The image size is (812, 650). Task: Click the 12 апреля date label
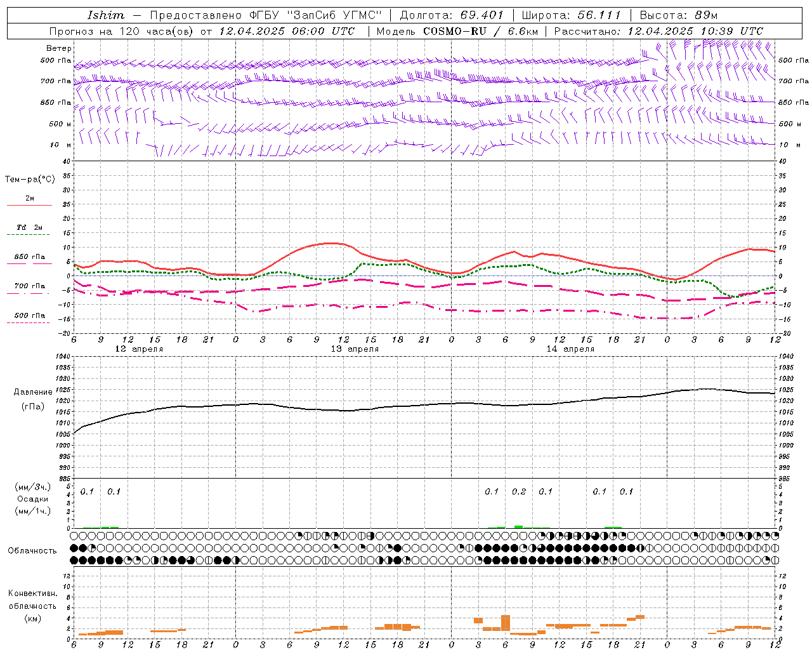tap(139, 349)
